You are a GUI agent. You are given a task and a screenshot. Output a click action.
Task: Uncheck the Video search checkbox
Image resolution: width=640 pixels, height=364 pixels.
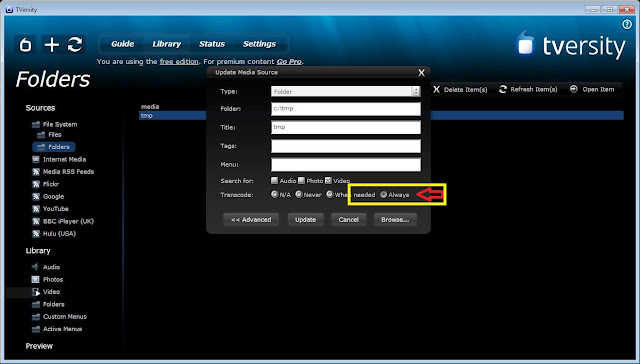pyautogui.click(x=328, y=180)
